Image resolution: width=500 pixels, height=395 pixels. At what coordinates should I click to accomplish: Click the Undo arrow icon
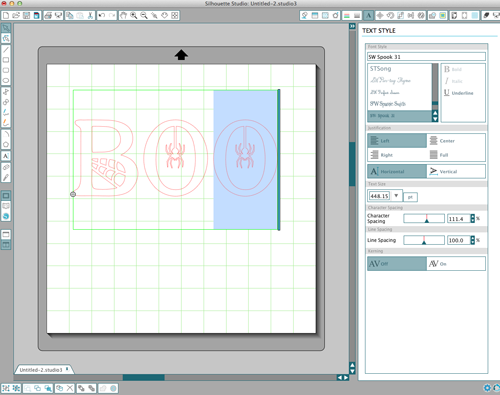(102, 15)
